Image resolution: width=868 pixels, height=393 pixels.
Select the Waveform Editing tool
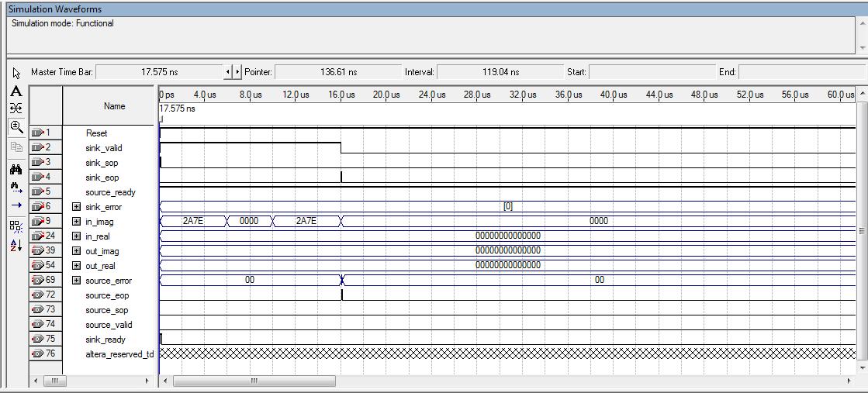16,109
